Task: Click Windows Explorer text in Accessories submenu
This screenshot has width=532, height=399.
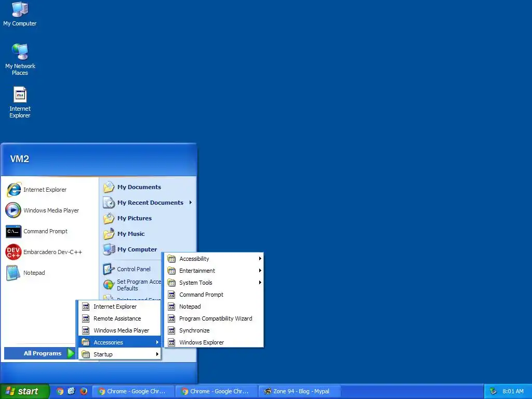Action: click(202, 342)
